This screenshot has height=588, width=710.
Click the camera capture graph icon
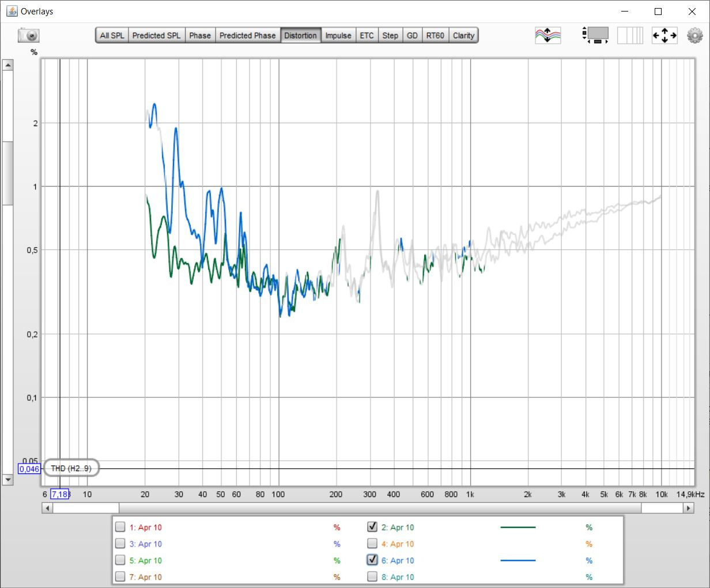[x=28, y=36]
